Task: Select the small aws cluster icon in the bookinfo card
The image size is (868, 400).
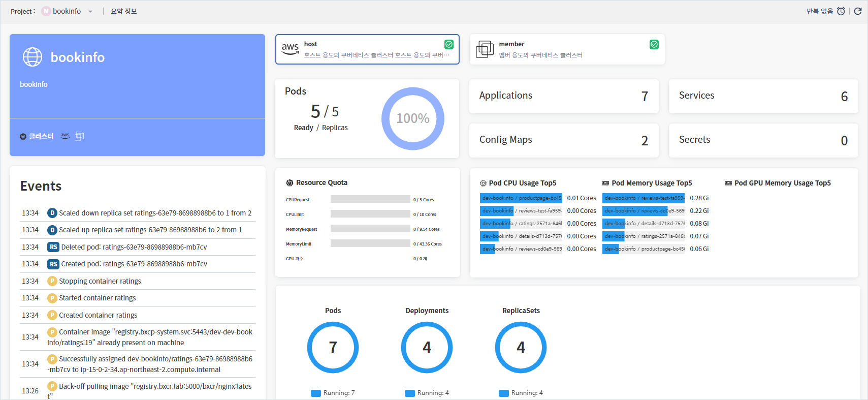Action: [x=65, y=136]
